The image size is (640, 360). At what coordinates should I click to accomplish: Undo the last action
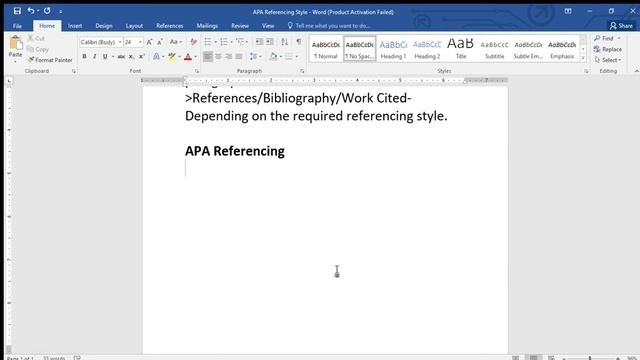31,11
